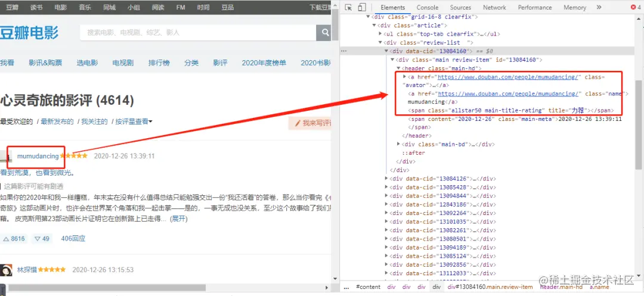Image resolution: width=644 pixels, height=296 pixels.
Task: Go to 电视剧 page
Action: 123,63
